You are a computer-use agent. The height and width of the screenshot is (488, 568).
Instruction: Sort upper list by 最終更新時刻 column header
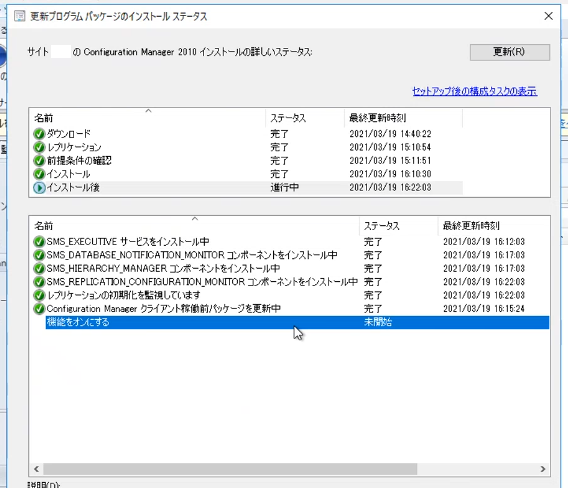click(403, 118)
